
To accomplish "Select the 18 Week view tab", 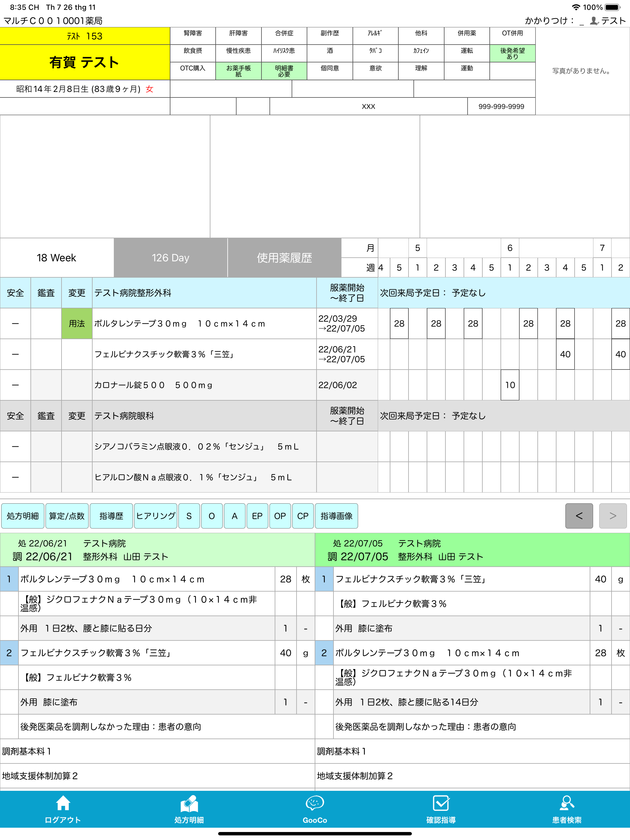I will pos(57,257).
